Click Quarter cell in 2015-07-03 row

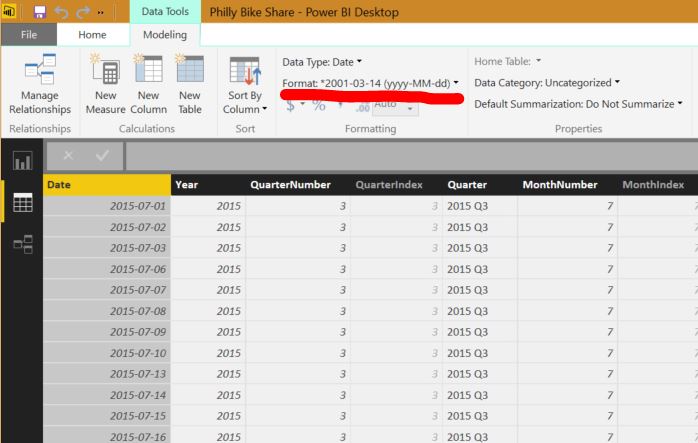point(480,248)
